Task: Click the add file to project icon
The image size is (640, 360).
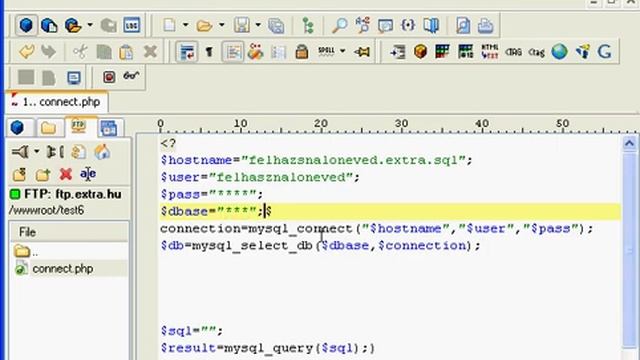Action: click(49, 25)
